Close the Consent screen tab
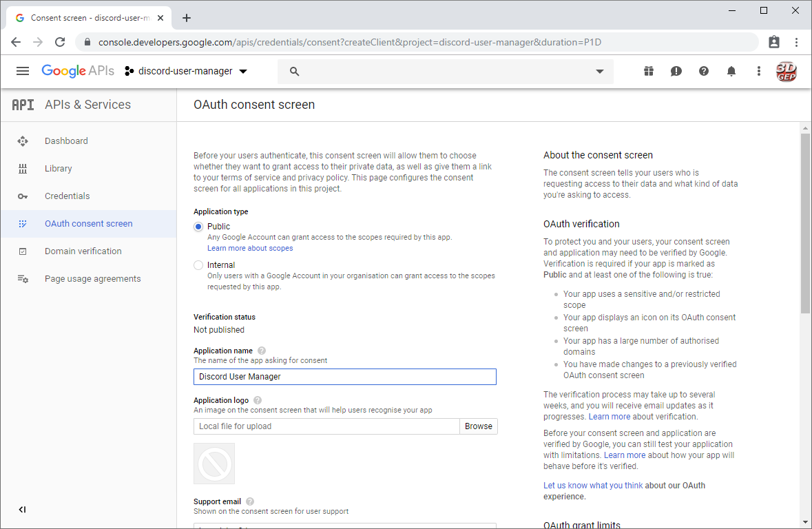 tap(160, 18)
